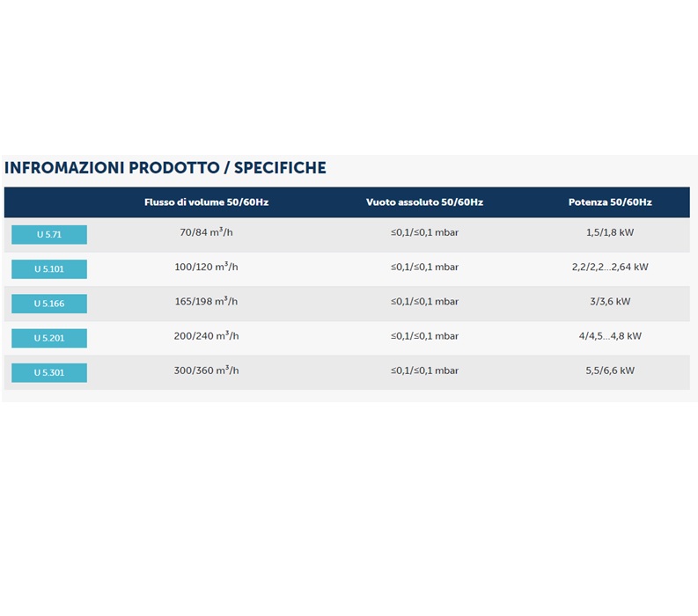698x616 pixels.
Task: Click the vacuum value in the U 5.71 row
Action: click(424, 232)
